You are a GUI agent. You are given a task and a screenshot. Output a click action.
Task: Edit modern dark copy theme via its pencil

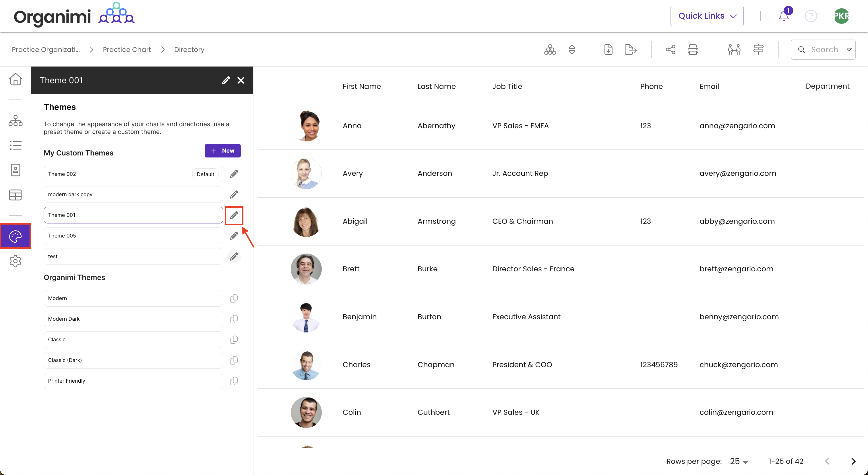[234, 194]
